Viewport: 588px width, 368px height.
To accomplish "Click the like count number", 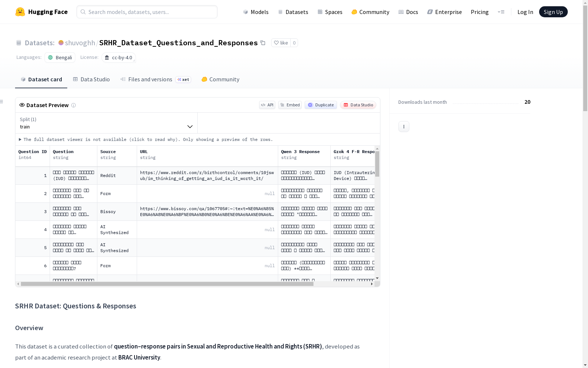I will [294, 43].
